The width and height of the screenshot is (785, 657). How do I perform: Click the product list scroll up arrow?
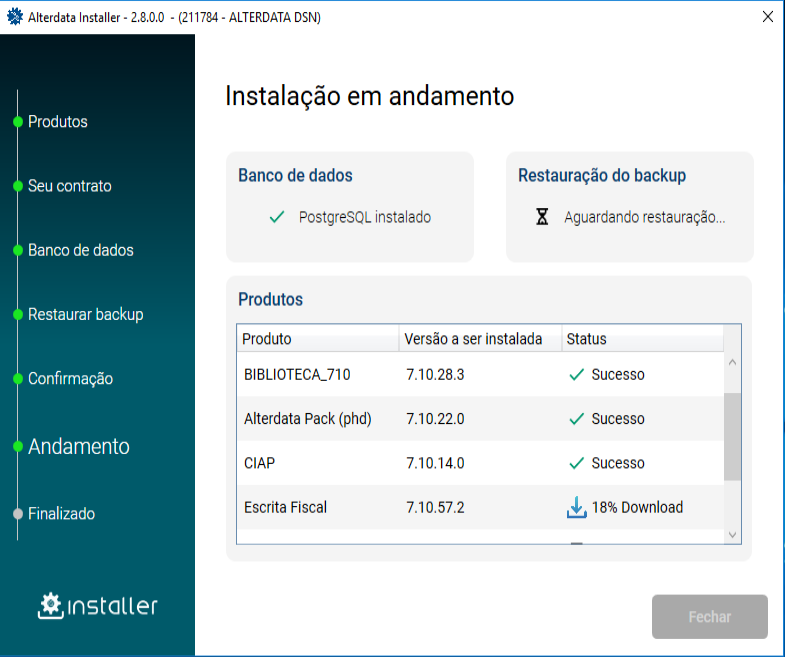point(732,362)
